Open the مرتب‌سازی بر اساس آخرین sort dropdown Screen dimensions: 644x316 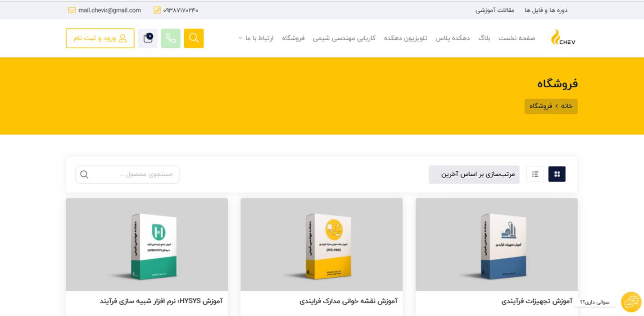click(x=474, y=174)
